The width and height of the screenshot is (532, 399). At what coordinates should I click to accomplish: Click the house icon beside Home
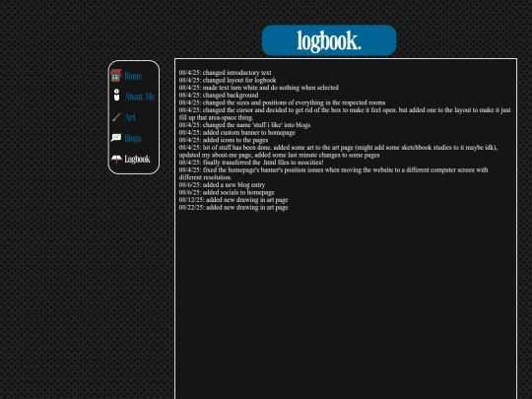click(x=116, y=76)
